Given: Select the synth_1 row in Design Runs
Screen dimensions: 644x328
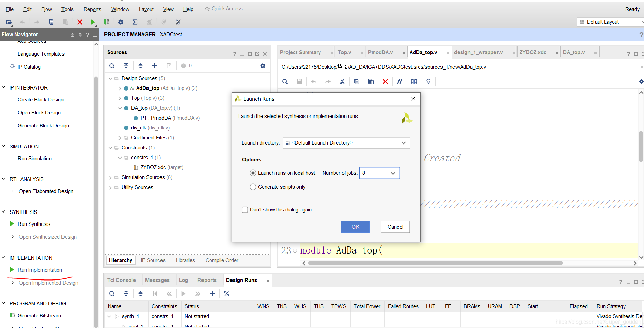Looking at the screenshot, I should 130,316.
